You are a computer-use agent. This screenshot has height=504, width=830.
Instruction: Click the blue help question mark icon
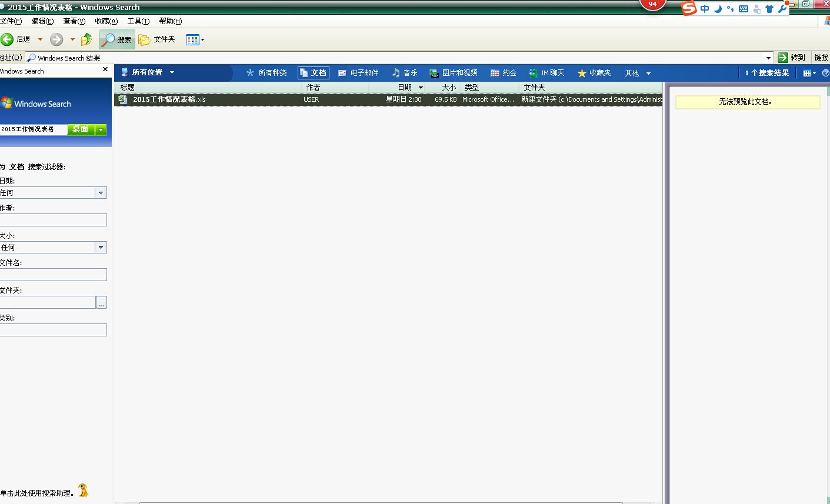(x=825, y=73)
